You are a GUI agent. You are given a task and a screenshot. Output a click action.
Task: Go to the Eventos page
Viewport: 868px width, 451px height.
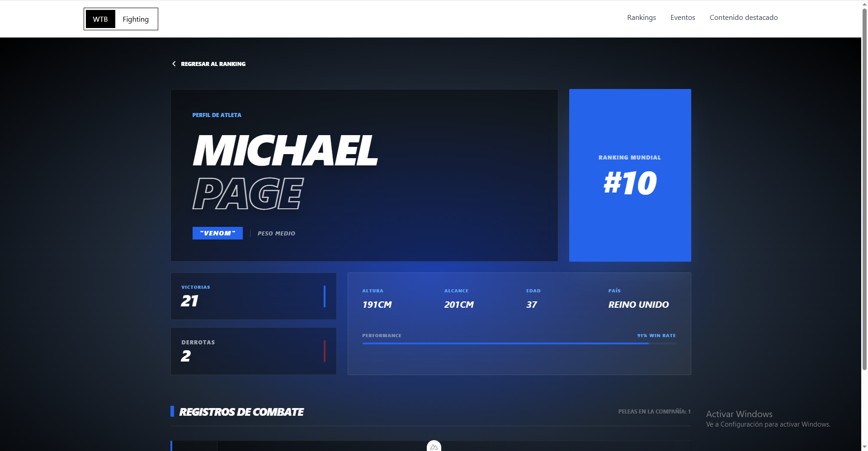coord(682,18)
